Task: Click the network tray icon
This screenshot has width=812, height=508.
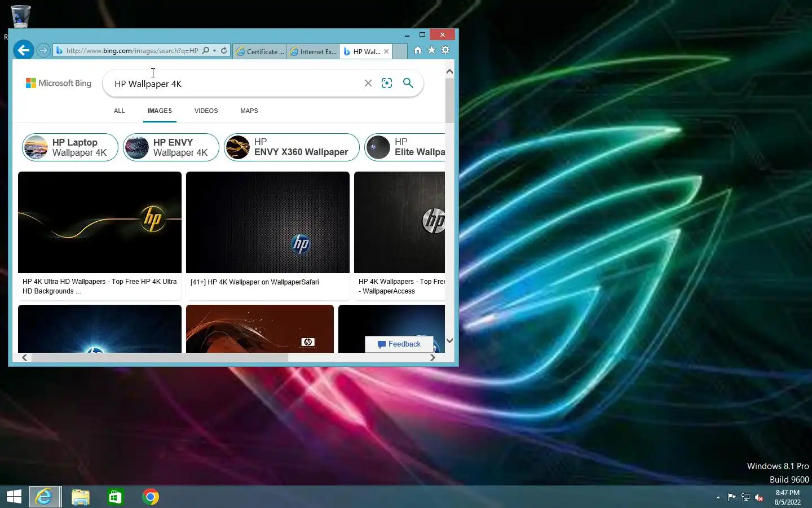Action: (745, 497)
